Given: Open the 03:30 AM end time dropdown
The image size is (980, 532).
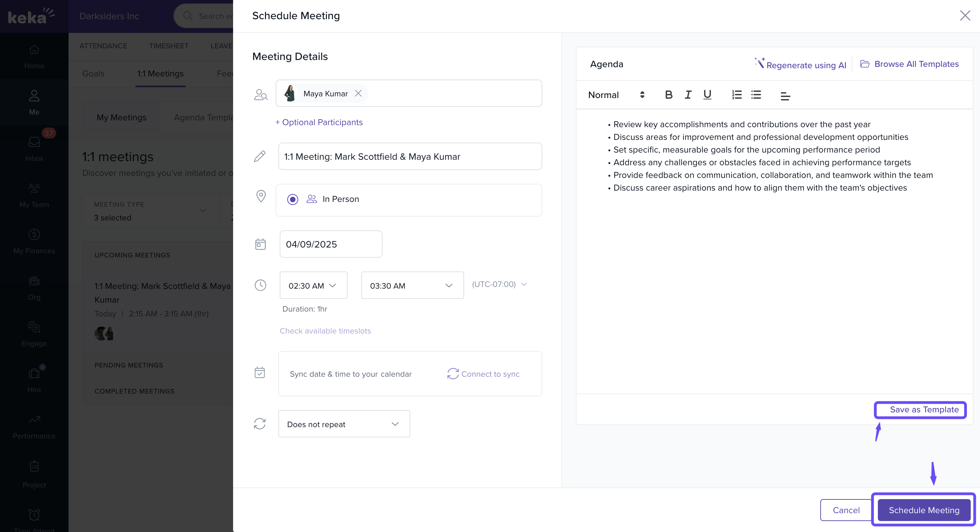Looking at the screenshot, I should [x=412, y=286].
